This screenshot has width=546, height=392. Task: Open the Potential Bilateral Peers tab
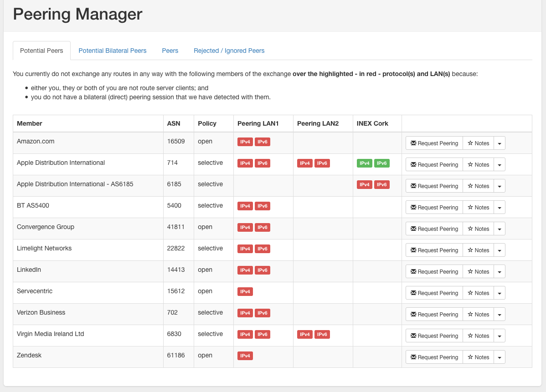[x=113, y=51]
